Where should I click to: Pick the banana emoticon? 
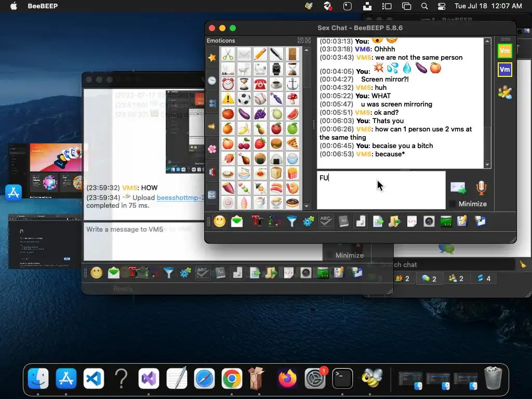click(244, 129)
